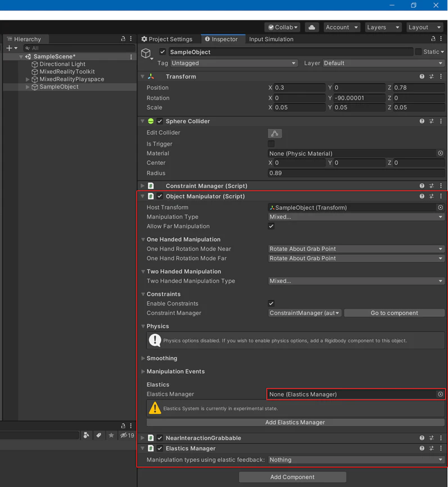Open Elastics Manager field object picker
448x487 pixels.
[x=440, y=394]
